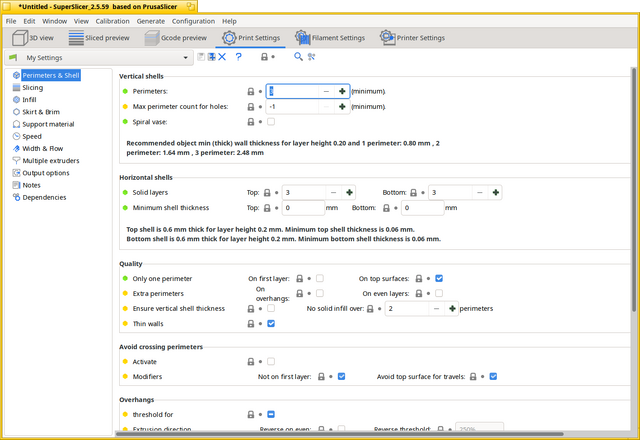Select Speed settings page
The height and width of the screenshot is (440, 640).
pyautogui.click(x=32, y=136)
